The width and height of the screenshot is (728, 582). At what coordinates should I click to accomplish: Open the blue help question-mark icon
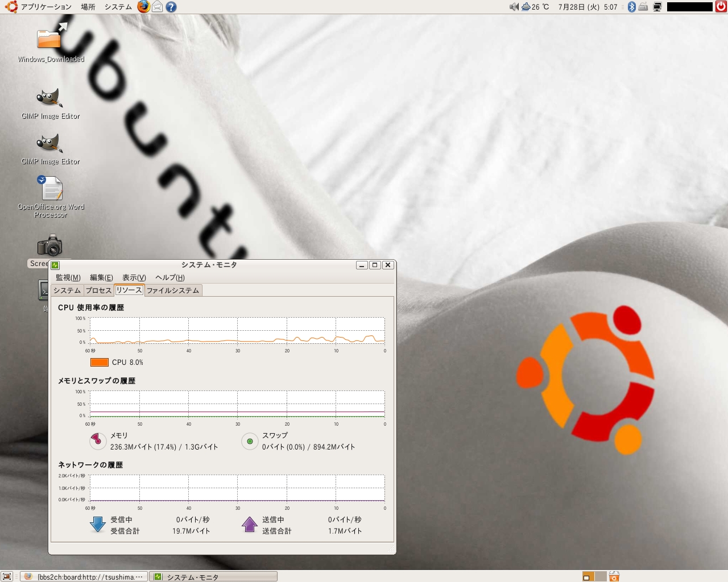pyautogui.click(x=171, y=7)
